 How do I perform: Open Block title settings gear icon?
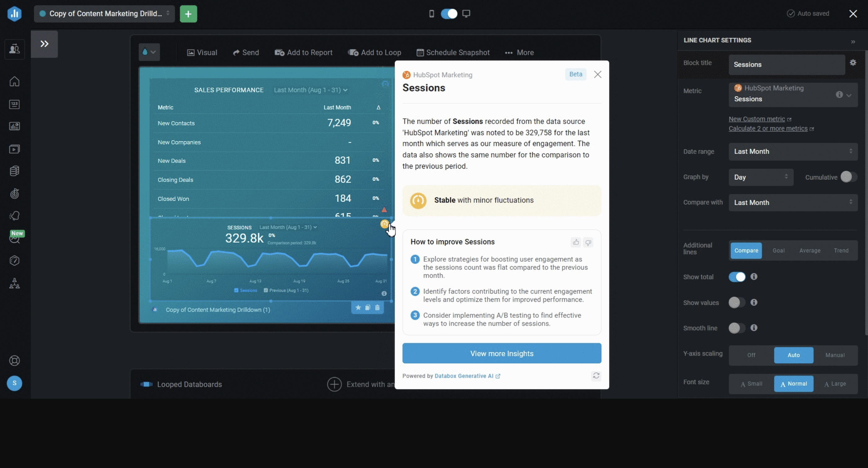pyautogui.click(x=853, y=63)
